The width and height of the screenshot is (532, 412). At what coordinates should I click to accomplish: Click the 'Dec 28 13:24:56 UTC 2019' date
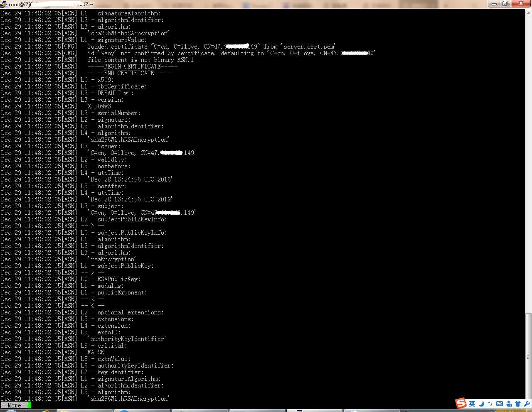131,199
